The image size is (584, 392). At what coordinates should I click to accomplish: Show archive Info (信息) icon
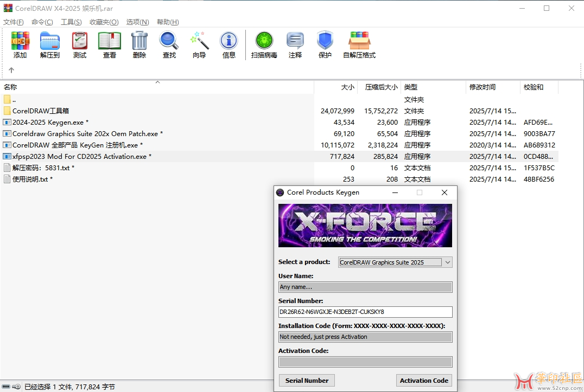click(228, 41)
